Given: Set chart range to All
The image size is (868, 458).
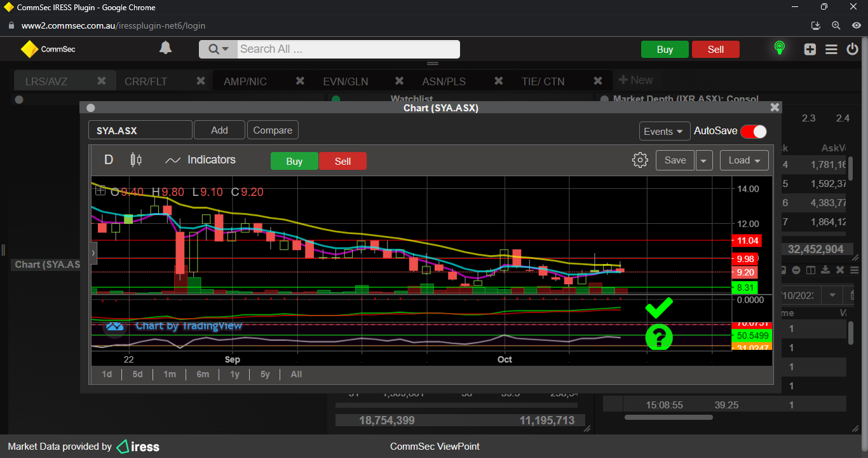Looking at the screenshot, I should (296, 374).
